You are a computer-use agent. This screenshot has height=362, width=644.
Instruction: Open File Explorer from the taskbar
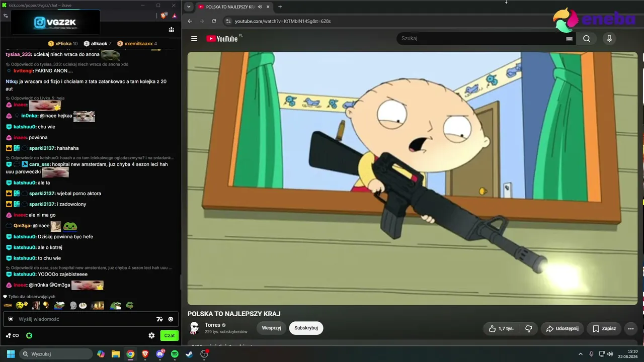[116, 354]
